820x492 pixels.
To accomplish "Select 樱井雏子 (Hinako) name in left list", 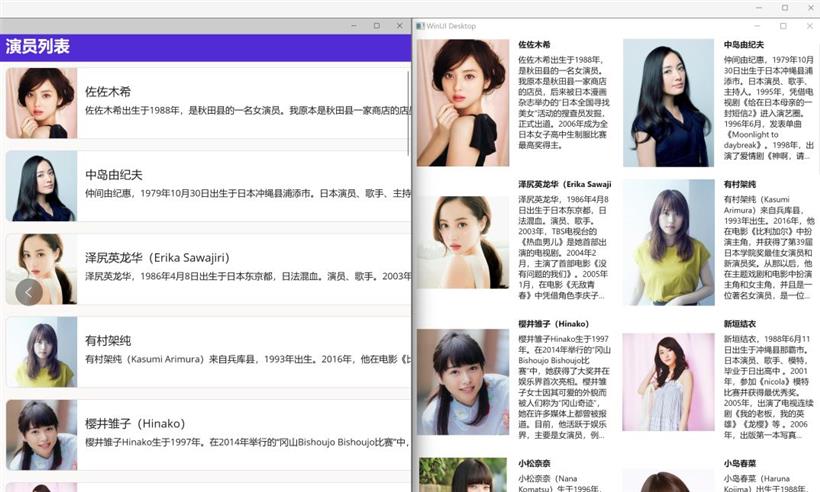I will [x=135, y=424].
